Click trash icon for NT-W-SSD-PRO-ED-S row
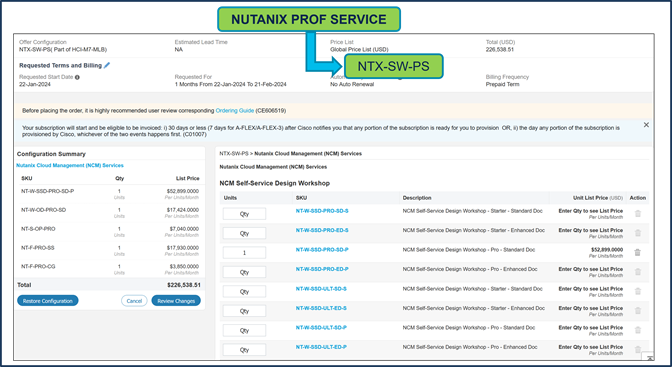 pos(638,233)
